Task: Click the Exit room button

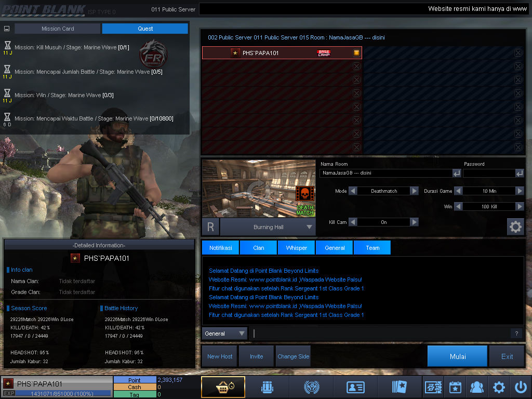Action: coord(507,356)
